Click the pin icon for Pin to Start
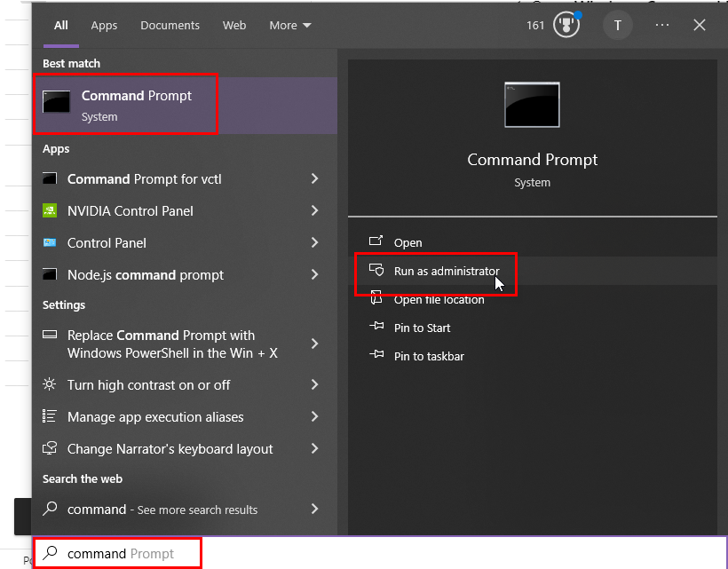Image resolution: width=728 pixels, height=569 pixels. [376, 327]
